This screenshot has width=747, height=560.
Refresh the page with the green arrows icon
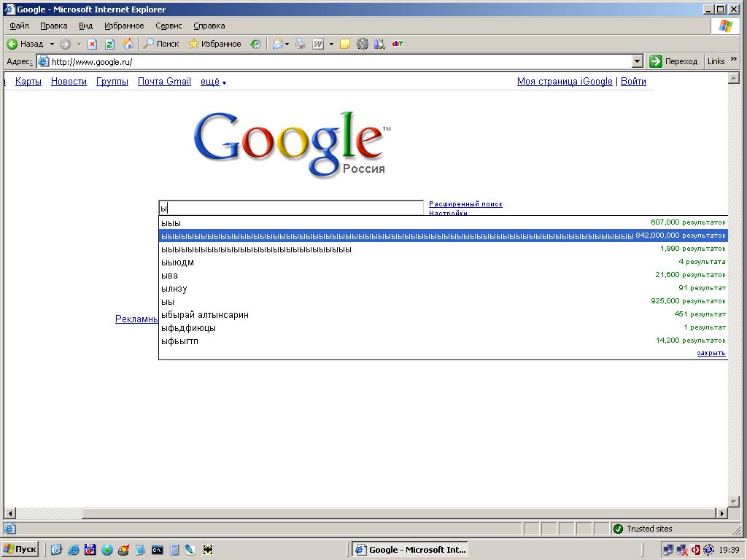tap(109, 44)
